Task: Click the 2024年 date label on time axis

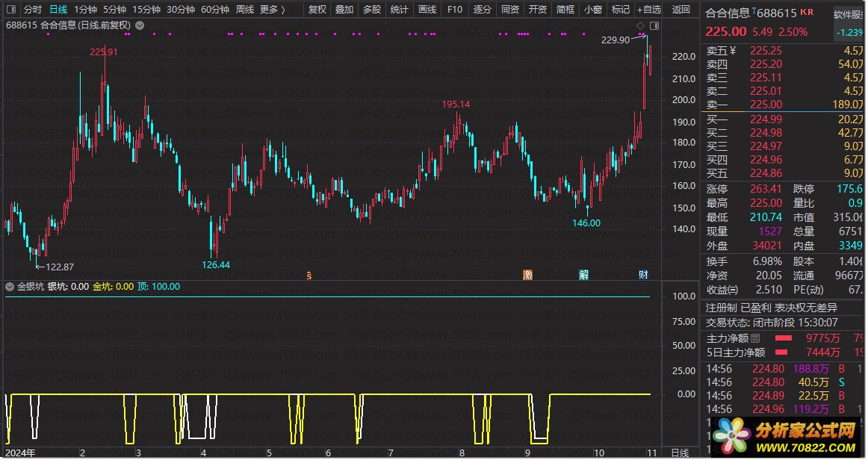Action: (20, 453)
